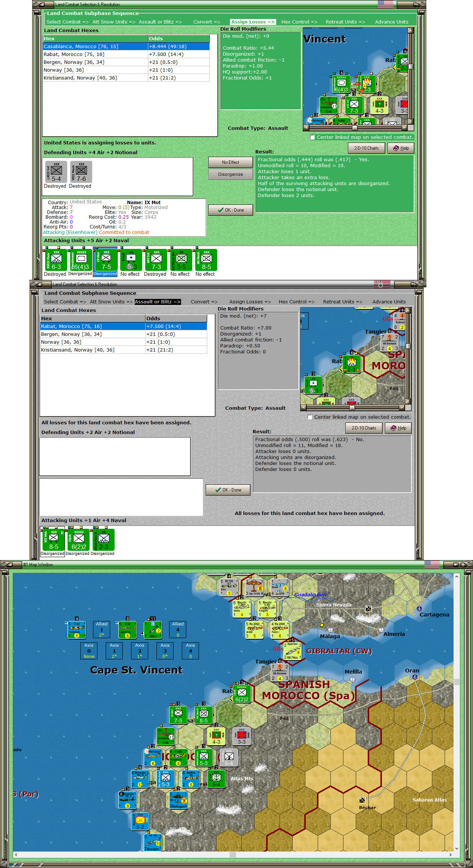473x868 pixels.
Task: Click main Map Window scroll up arrow
Action: tap(457, 577)
